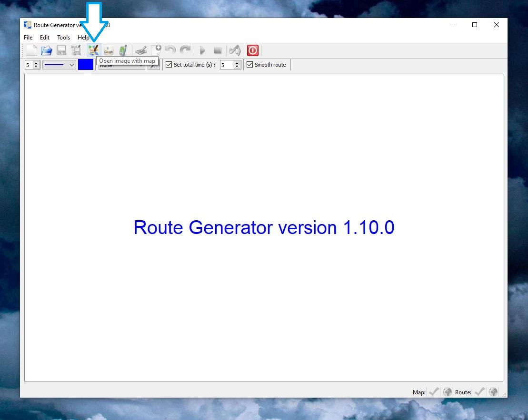Click the page with plus sign icon

point(156,50)
